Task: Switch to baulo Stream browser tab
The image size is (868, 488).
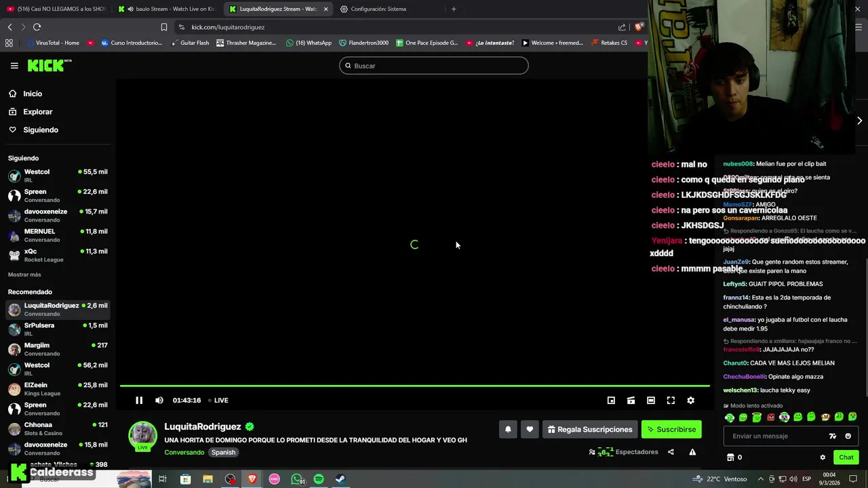Action: coord(166,9)
